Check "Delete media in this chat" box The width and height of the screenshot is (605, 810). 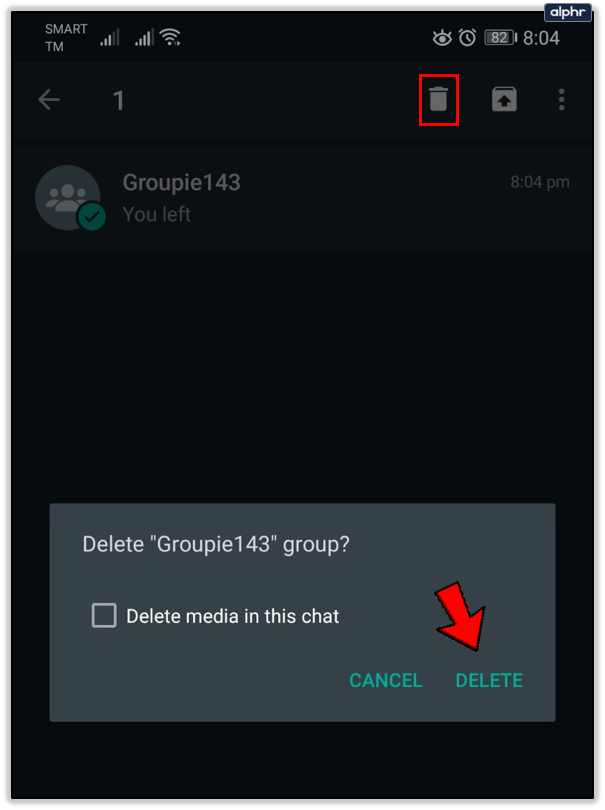(104, 615)
